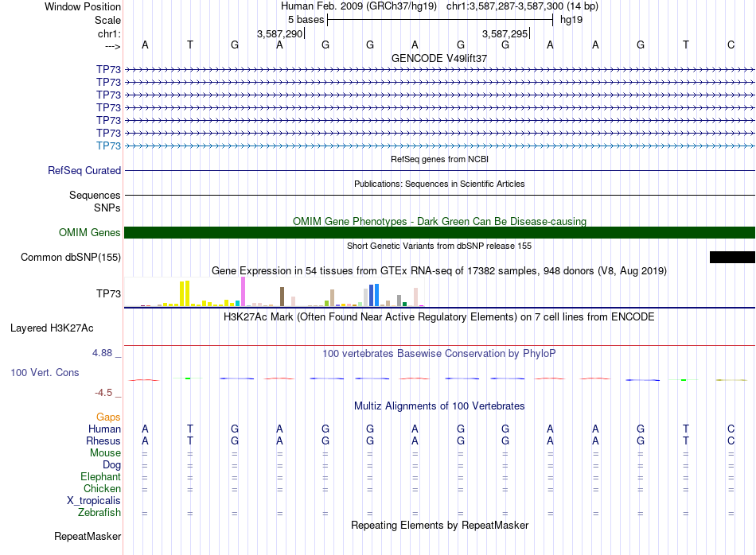This screenshot has height=555, width=756.
Task: Open the RefSeq Curated track label
Action: [x=84, y=170]
